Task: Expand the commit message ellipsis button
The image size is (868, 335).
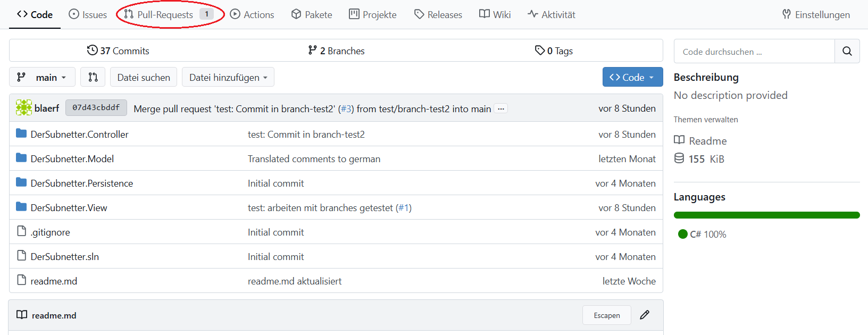Action: (x=500, y=108)
